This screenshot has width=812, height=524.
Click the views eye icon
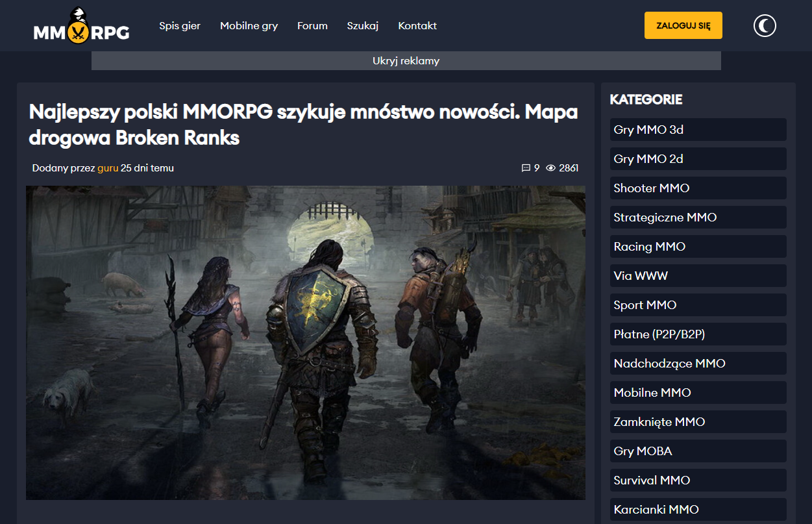(550, 168)
